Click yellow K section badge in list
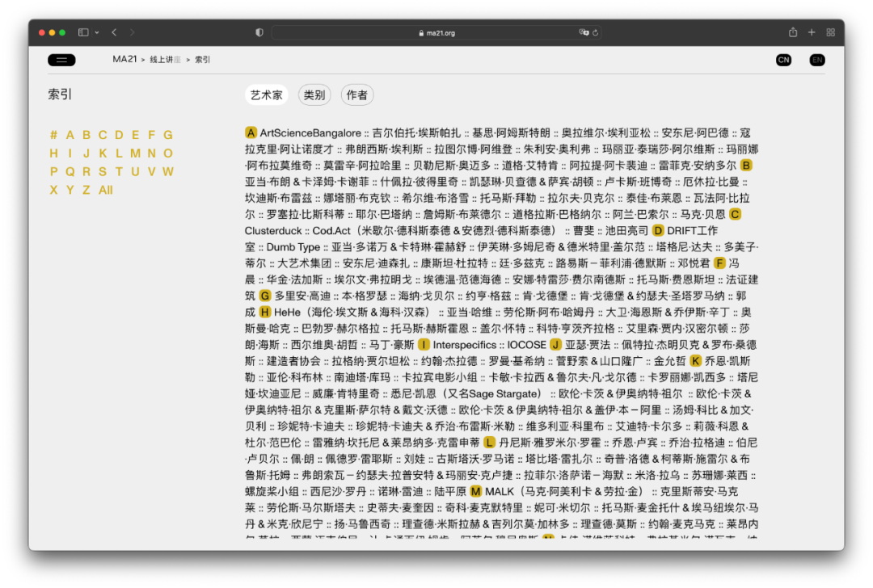 [x=695, y=361]
